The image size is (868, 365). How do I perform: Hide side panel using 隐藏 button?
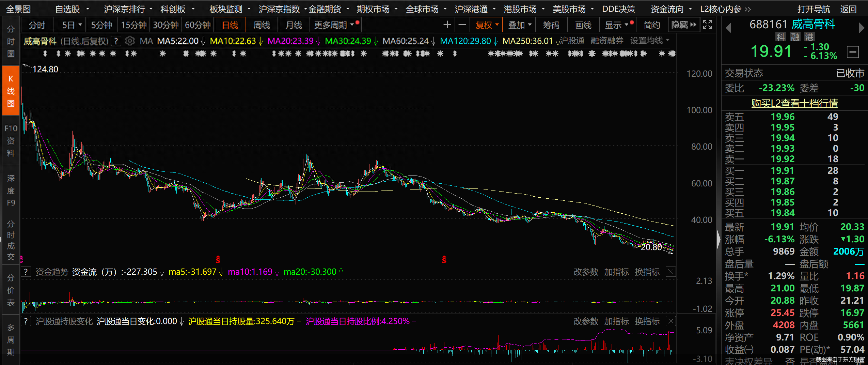tap(683, 25)
